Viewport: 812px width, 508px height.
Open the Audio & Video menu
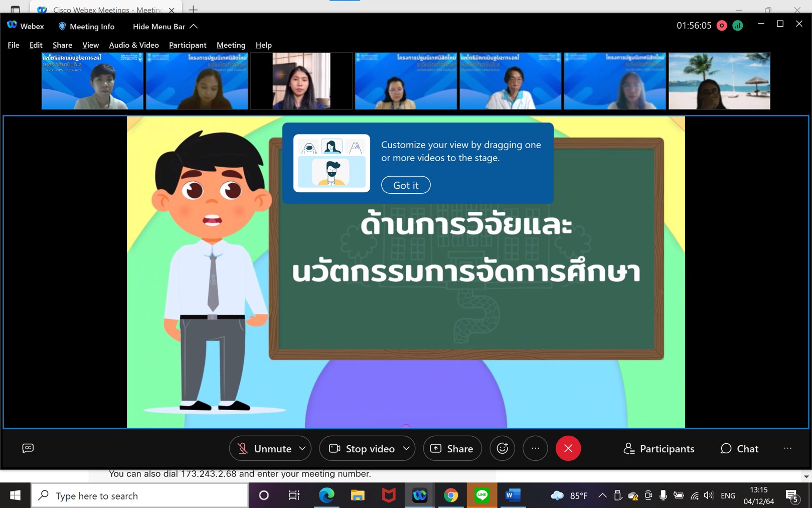[x=134, y=45]
